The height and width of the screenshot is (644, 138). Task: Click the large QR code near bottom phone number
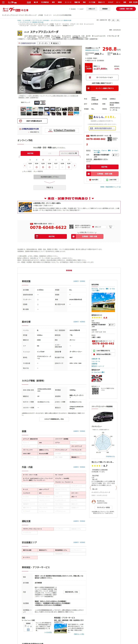coord(71,227)
